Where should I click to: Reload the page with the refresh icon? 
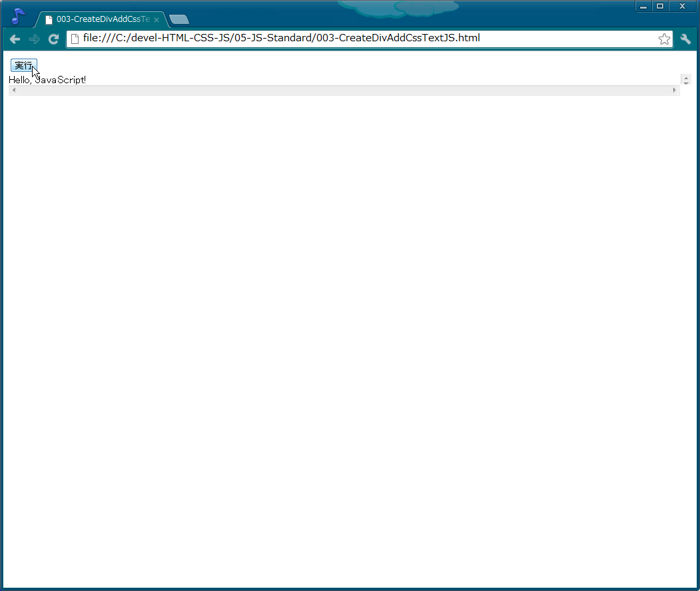tap(53, 39)
